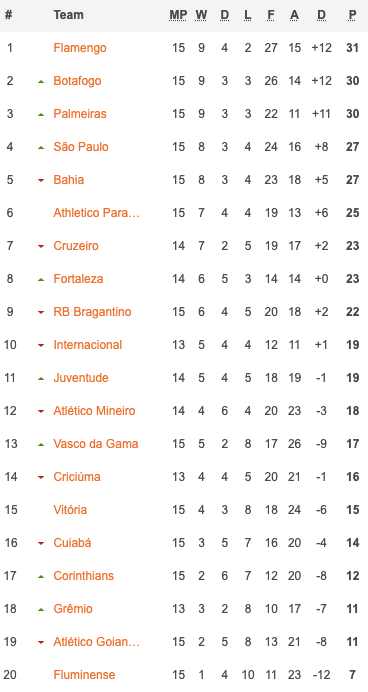The width and height of the screenshot is (368, 692).
Task: Click the MP column header
Action: point(178,15)
